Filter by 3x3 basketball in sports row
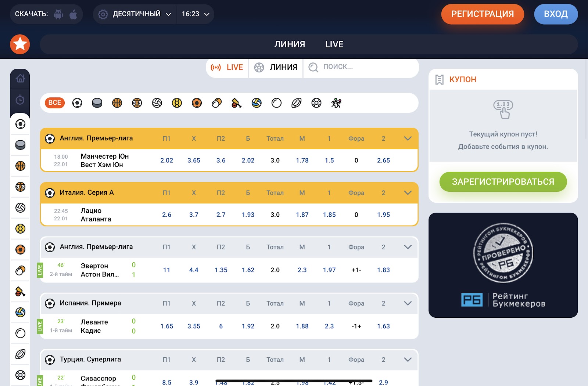Screen dimensions: 588x386 point(137,103)
